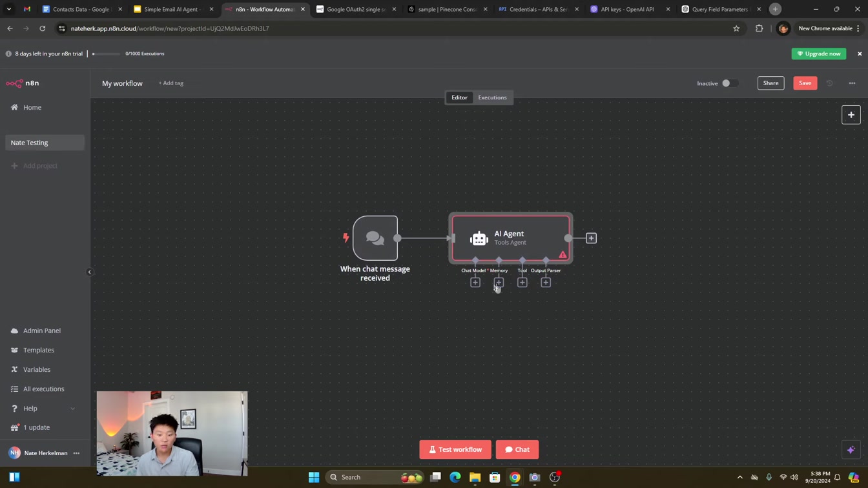Open user menu dots by Nate Herkelman
The width and height of the screenshot is (868, 488).
pyautogui.click(x=76, y=453)
